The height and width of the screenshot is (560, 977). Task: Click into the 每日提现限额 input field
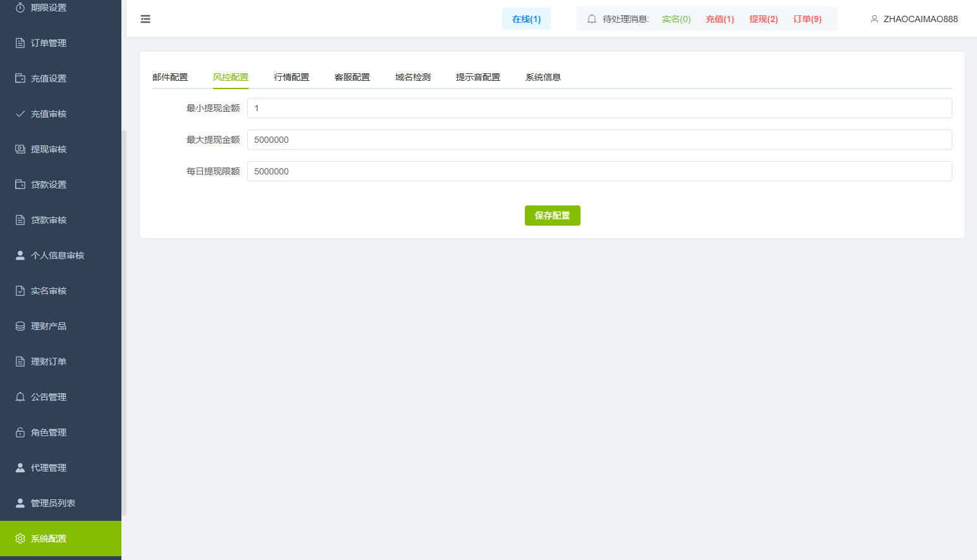tap(599, 171)
